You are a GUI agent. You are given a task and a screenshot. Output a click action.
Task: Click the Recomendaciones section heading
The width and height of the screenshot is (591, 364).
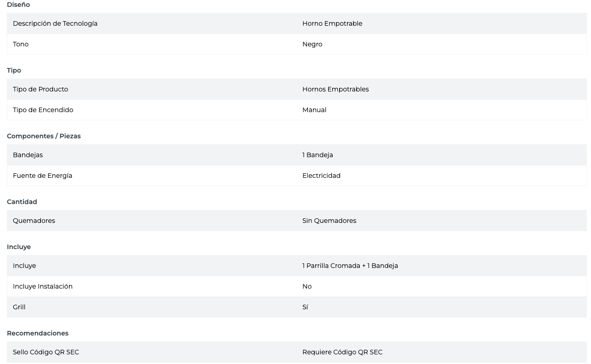point(38,333)
